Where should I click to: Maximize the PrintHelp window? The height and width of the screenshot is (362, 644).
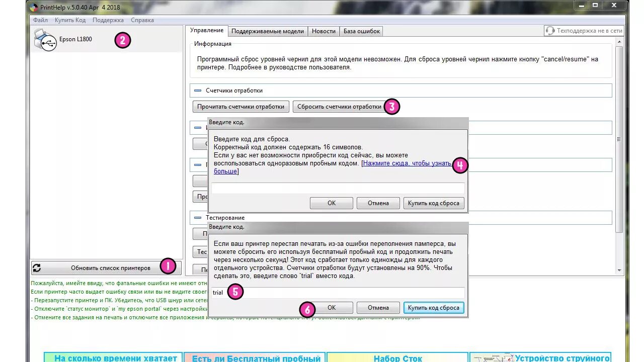pyautogui.click(x=595, y=5)
